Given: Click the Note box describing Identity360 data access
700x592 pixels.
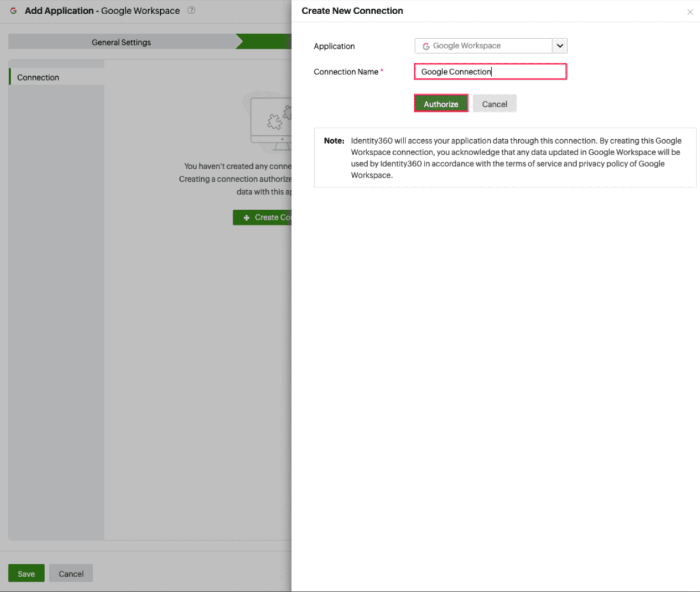Looking at the screenshot, I should click(x=505, y=160).
